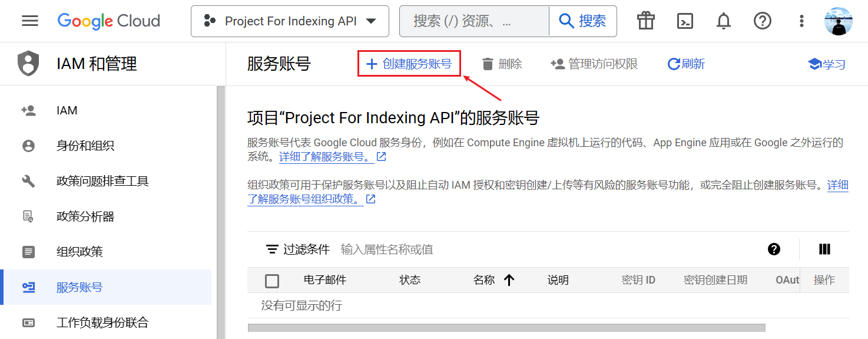Sort by 名称 column arrow

point(509,281)
